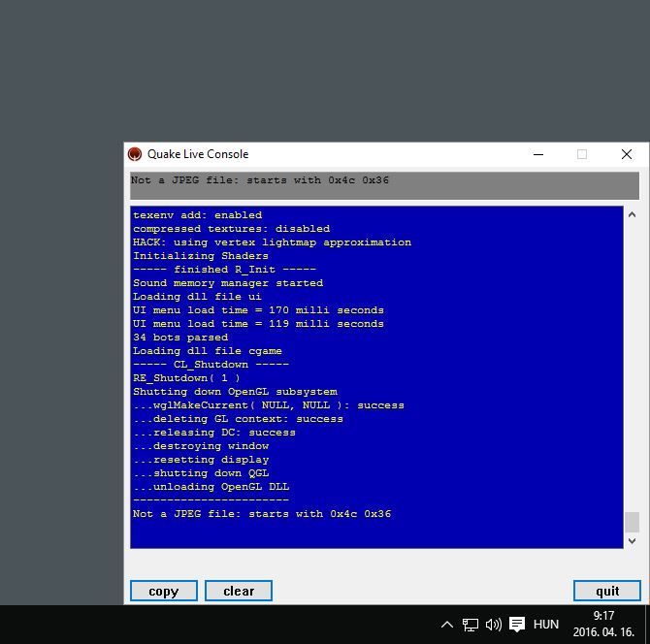The image size is (650, 644).
Task: Click '...releasing DC: success' line
Action: (214, 433)
